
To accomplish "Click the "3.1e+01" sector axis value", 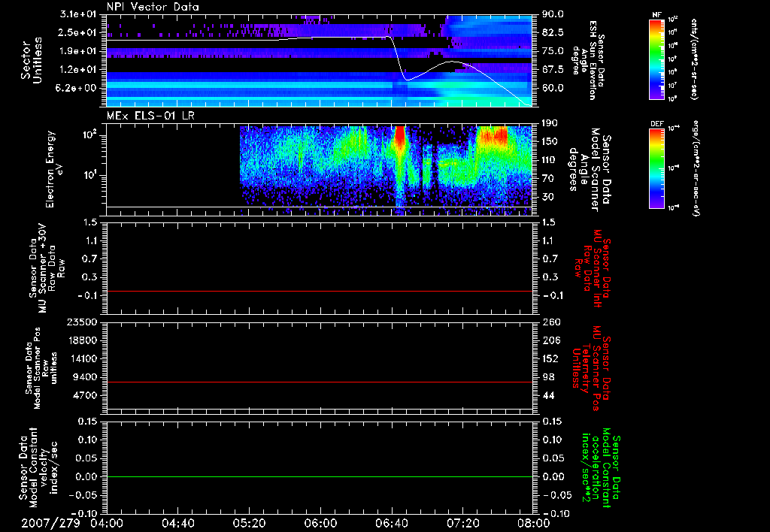I will pyautogui.click(x=78, y=14).
